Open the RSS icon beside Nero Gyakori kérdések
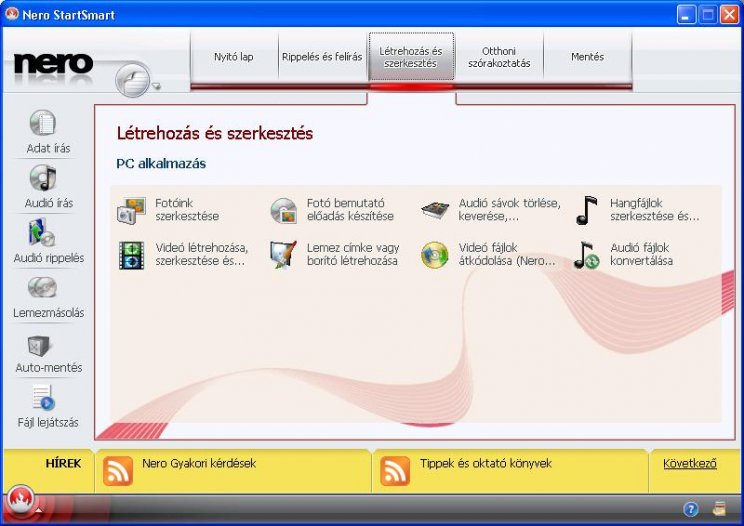Screen dimensions: 744x526 [118, 471]
